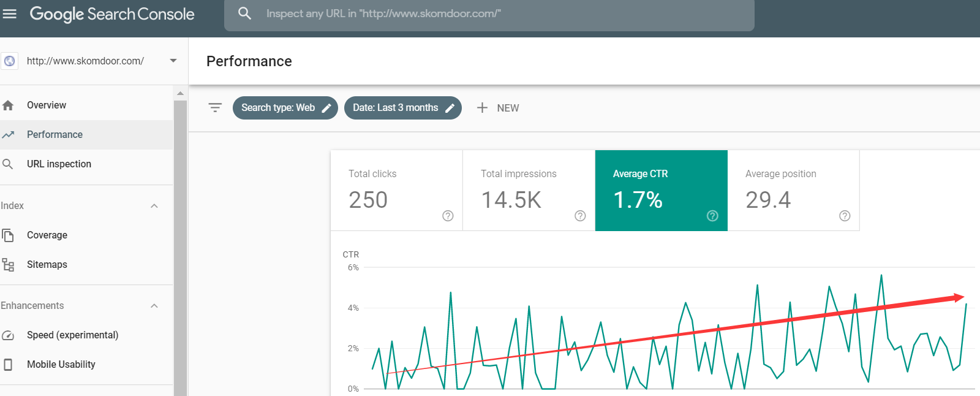980x396 pixels.
Task: Collapse the Enhancements section
Action: tap(154, 306)
